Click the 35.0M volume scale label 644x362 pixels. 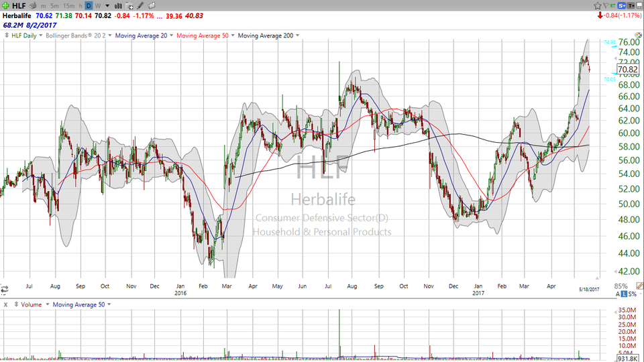click(627, 310)
